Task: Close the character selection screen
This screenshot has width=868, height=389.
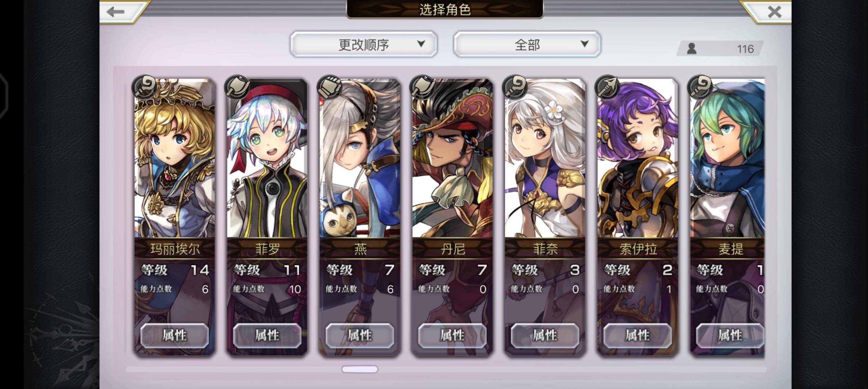Action: [x=774, y=12]
